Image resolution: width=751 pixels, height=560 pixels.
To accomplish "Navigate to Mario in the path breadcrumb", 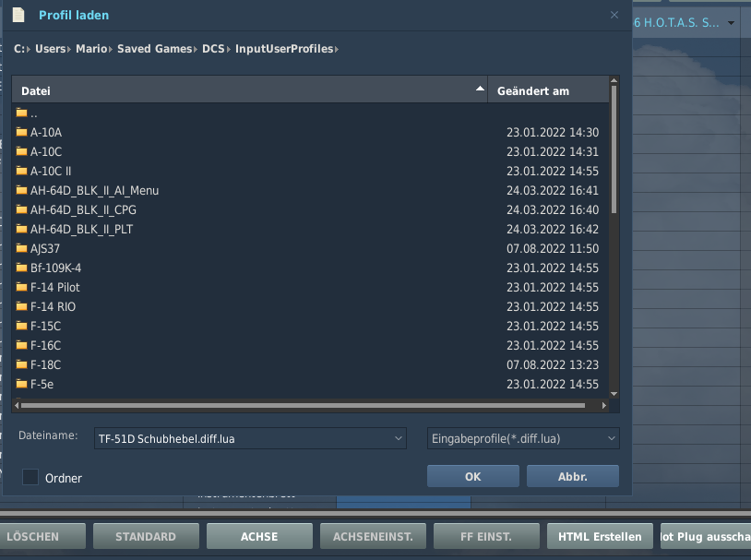I will click(x=91, y=49).
